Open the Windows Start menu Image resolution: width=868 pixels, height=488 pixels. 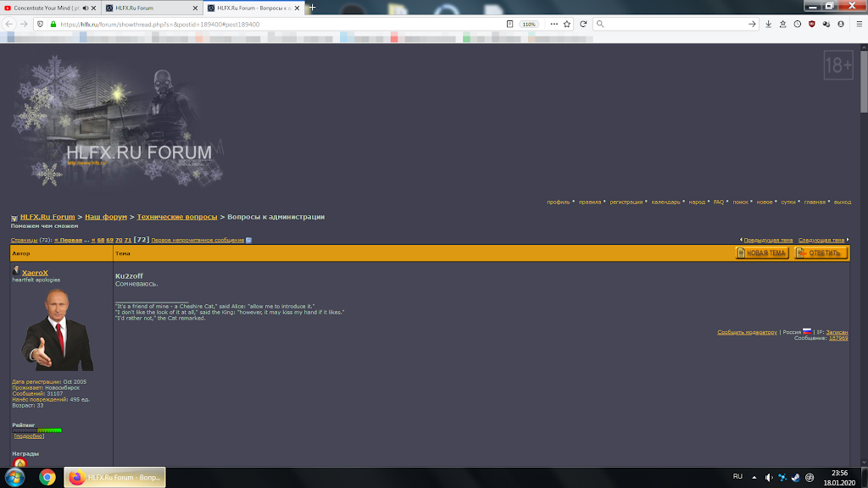[14, 477]
